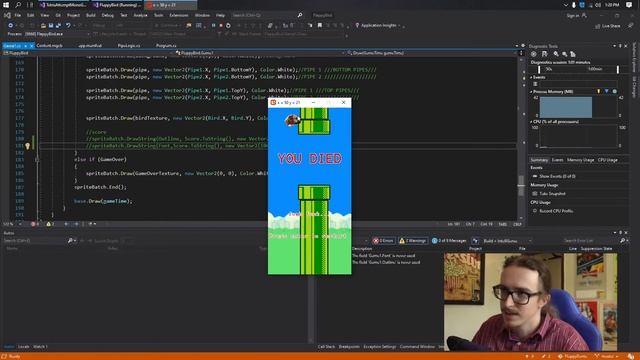Image resolution: width=640 pixels, height=360 pixels.
Task: Open Call Stack tab
Action: pyautogui.click(x=326, y=347)
